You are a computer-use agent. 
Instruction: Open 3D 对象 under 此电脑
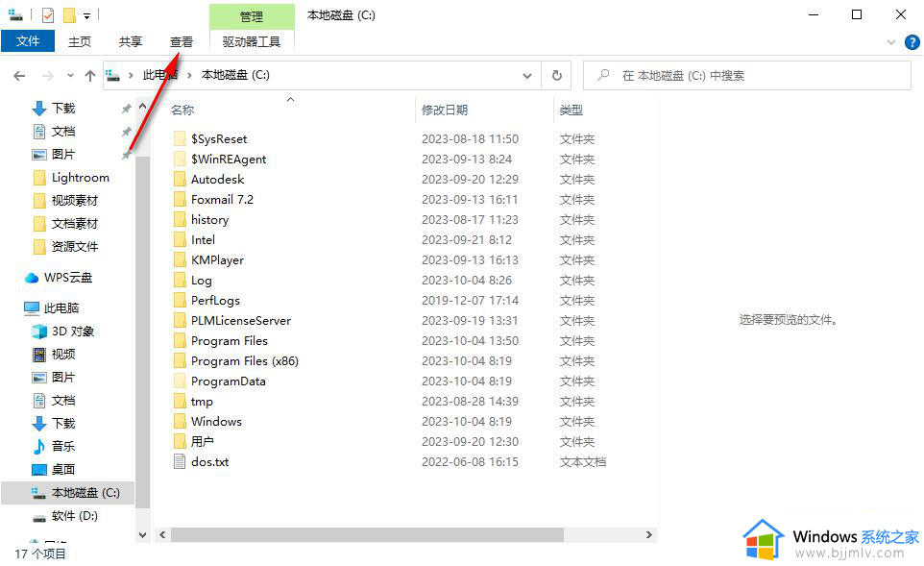click(72, 331)
